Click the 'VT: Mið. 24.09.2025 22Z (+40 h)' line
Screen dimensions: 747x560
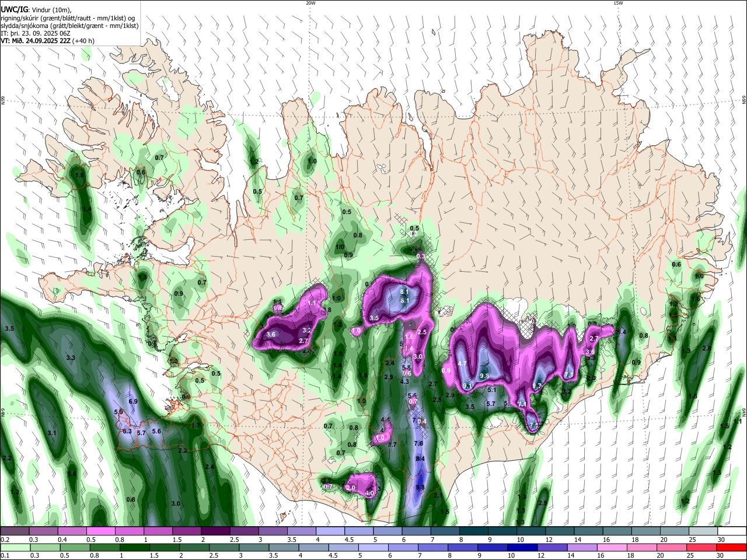47,41
